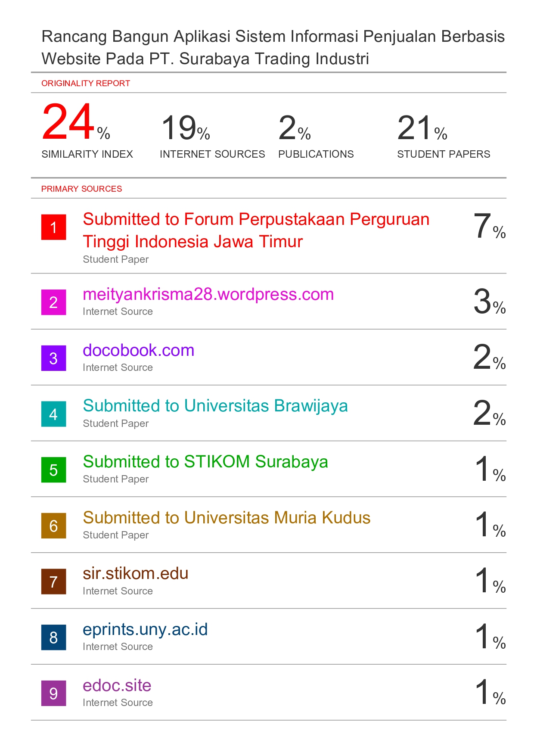
Task: Click the teal source number 4 badge
Action: 53,414
